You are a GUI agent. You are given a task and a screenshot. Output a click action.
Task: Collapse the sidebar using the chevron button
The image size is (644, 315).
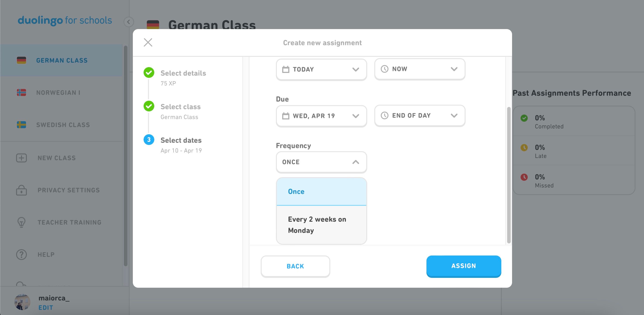pos(129,22)
